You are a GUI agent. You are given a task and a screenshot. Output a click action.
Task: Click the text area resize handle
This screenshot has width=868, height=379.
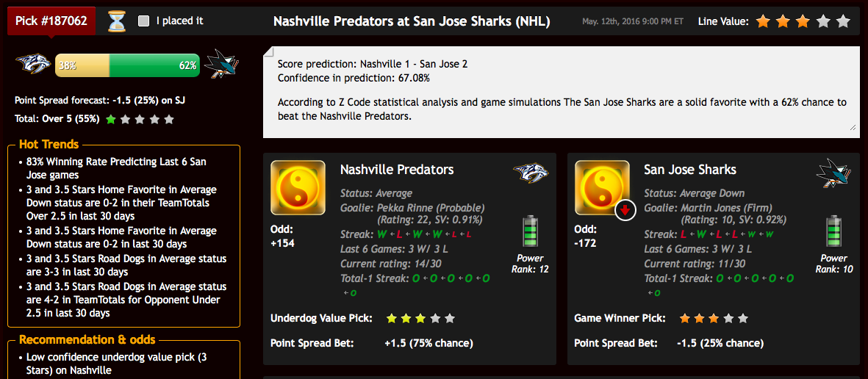point(853,128)
